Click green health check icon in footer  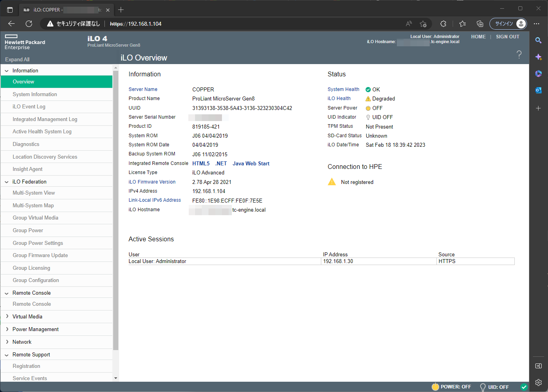click(524, 387)
